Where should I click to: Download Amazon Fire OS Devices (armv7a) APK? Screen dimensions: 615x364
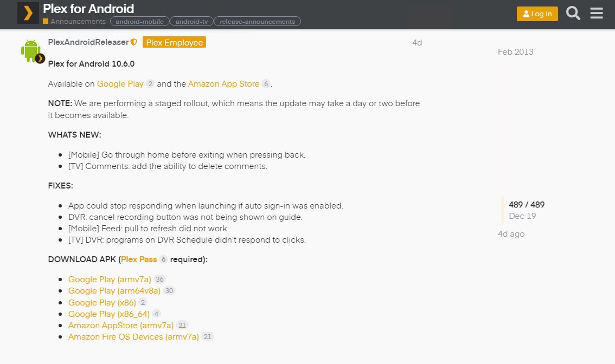point(133,336)
